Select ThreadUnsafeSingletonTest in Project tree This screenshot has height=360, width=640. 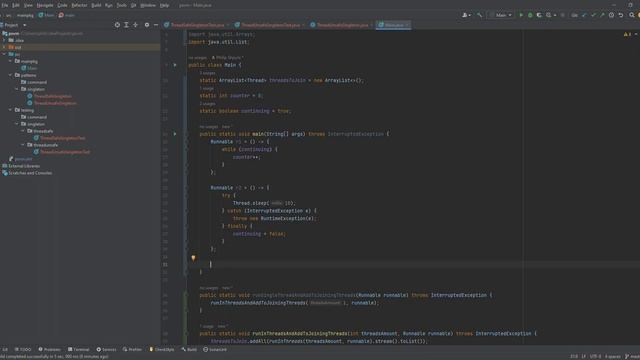[62, 152]
